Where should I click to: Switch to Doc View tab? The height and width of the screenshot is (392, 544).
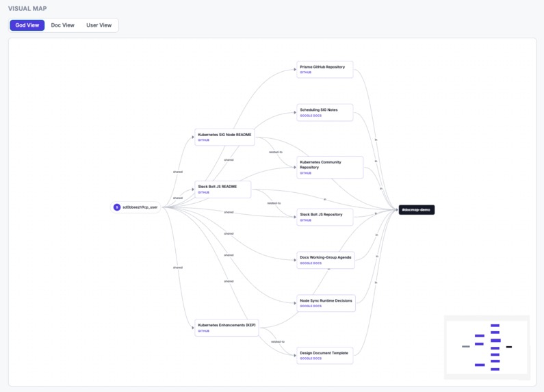tap(62, 25)
